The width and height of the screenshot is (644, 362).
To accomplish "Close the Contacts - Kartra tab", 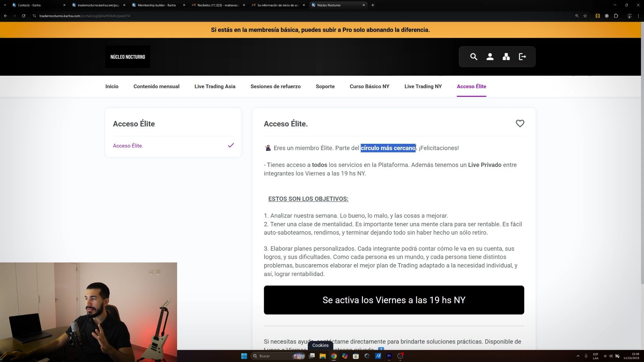I will [x=64, y=5].
